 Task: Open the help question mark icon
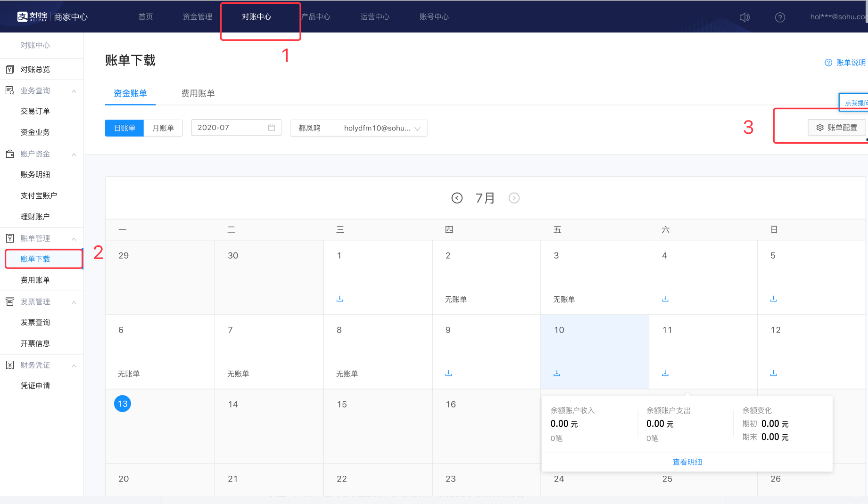pos(780,17)
